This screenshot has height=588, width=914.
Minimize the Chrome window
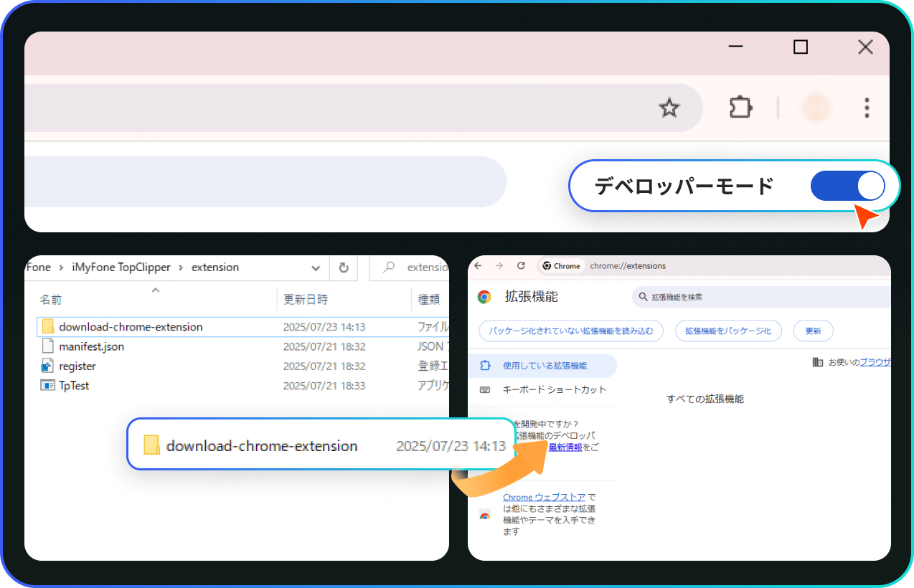(x=735, y=47)
